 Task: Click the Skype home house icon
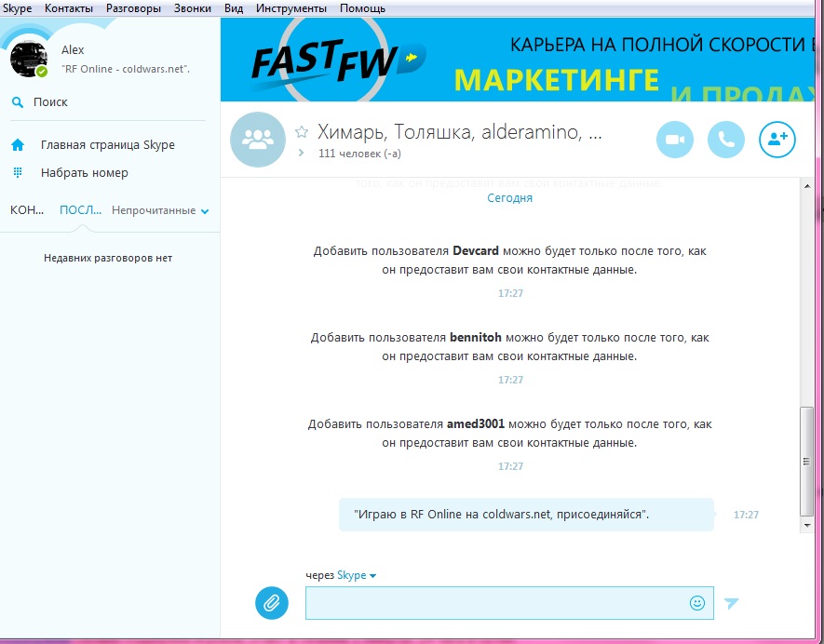tap(18, 145)
